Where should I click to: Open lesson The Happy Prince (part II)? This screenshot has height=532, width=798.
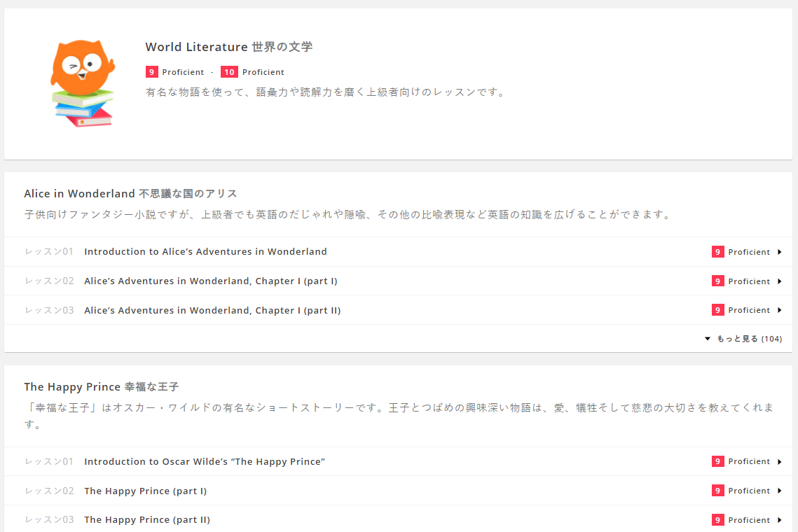[147, 520]
